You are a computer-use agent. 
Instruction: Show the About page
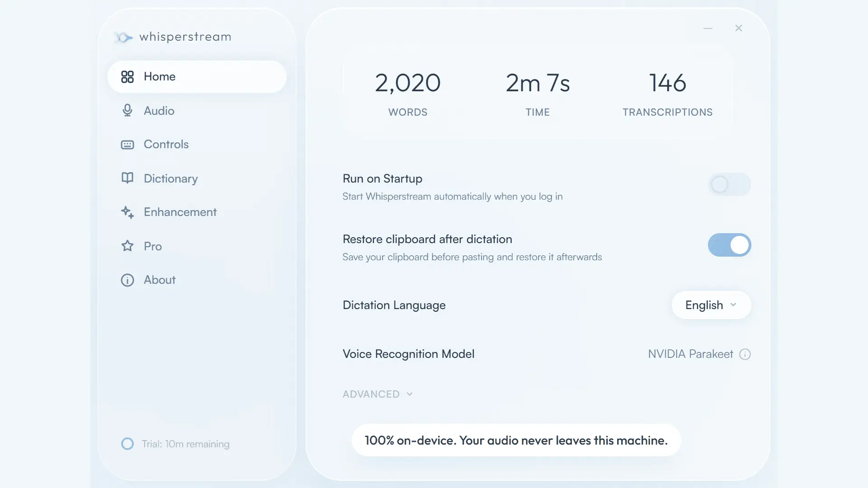point(197,280)
